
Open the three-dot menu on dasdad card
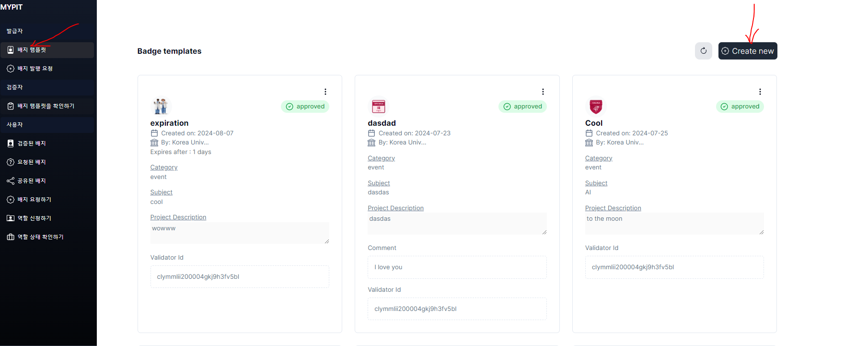(x=543, y=92)
